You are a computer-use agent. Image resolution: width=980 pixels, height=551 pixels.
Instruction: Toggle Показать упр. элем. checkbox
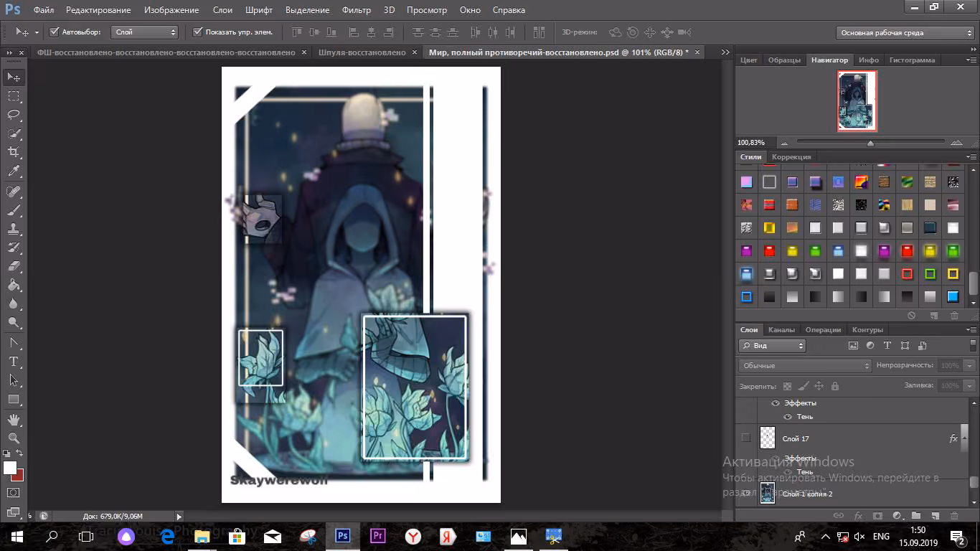(198, 32)
